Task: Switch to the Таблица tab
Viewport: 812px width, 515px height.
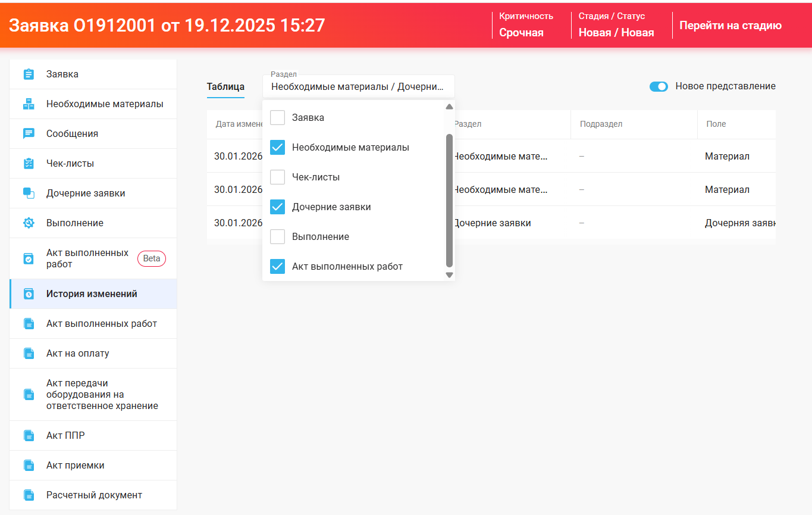Action: 225,87
